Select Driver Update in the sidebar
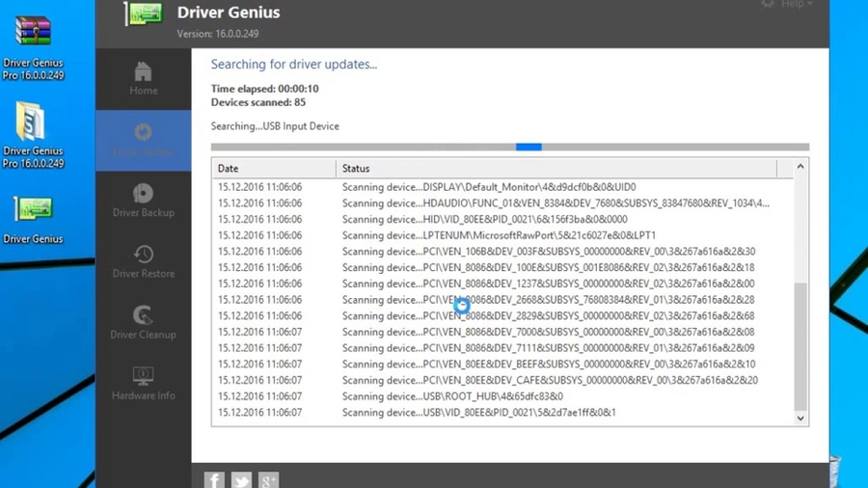 click(143, 140)
